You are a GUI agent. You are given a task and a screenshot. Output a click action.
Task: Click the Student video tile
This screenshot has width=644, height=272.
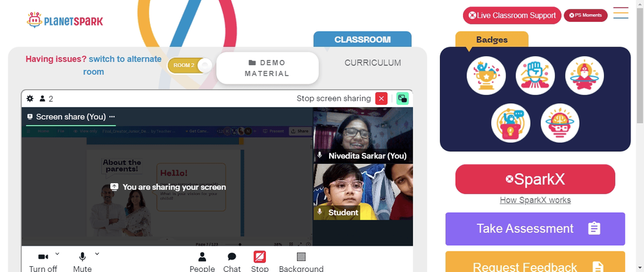pyautogui.click(x=363, y=192)
